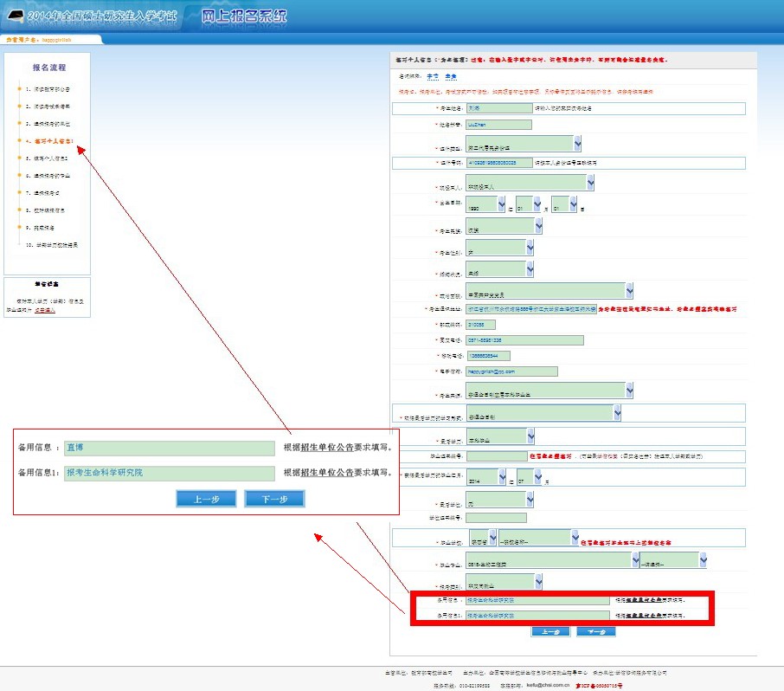
Task: Go to step 10 in 报名流程
Action: pyautogui.click(x=55, y=245)
